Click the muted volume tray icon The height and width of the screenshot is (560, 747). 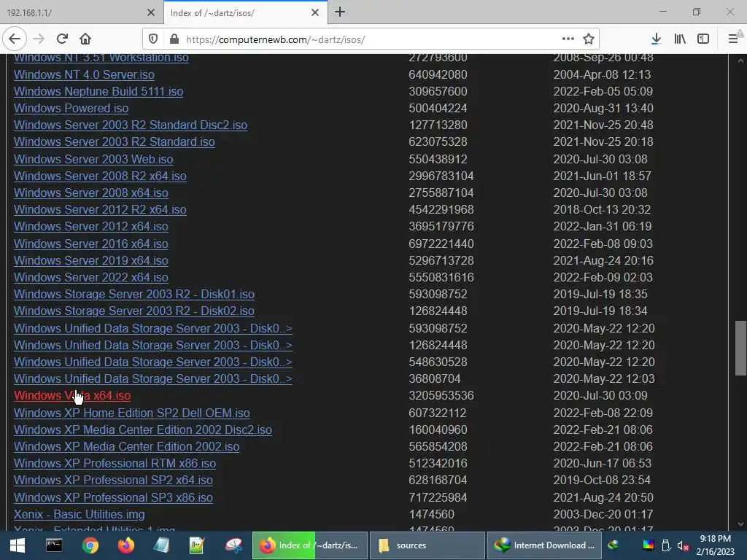tap(683, 545)
